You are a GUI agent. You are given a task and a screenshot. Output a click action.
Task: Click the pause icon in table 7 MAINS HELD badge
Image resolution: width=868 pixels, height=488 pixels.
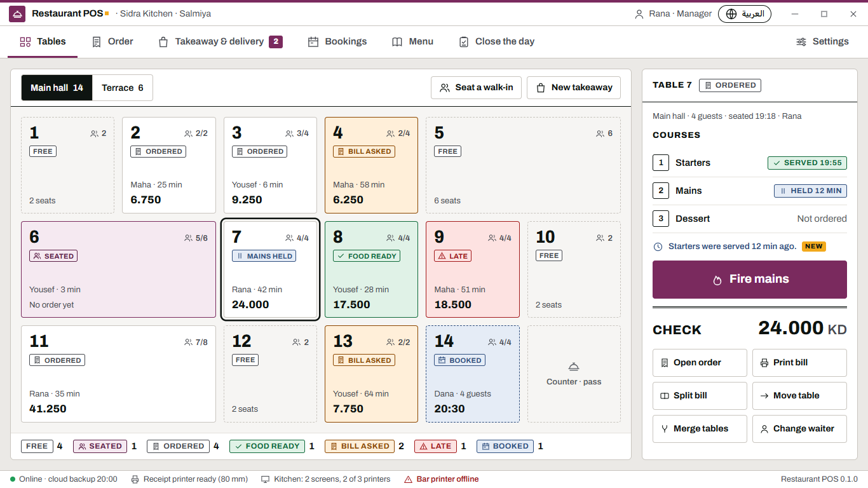[240, 256]
